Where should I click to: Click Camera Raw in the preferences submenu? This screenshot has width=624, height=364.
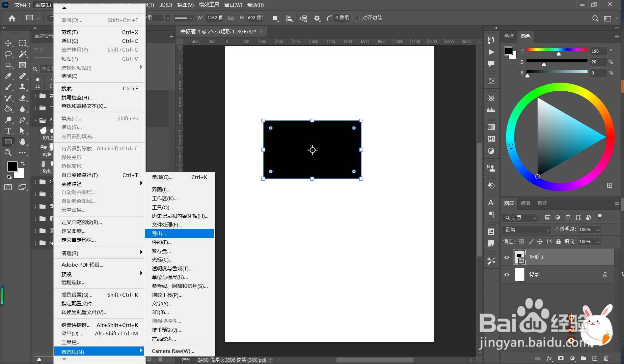click(173, 351)
